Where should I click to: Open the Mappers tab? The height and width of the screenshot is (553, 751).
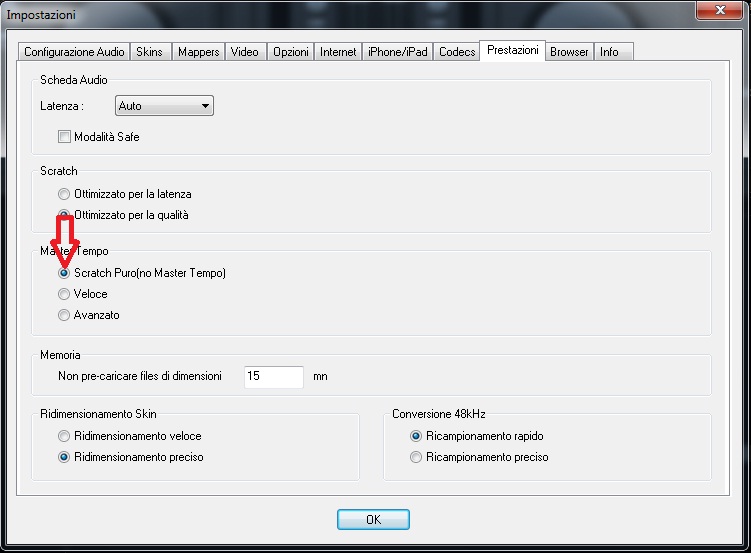click(x=198, y=52)
